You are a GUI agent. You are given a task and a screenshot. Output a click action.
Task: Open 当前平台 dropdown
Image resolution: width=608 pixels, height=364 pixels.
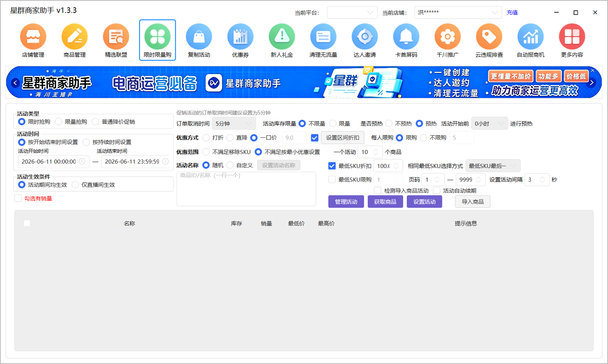coord(352,12)
